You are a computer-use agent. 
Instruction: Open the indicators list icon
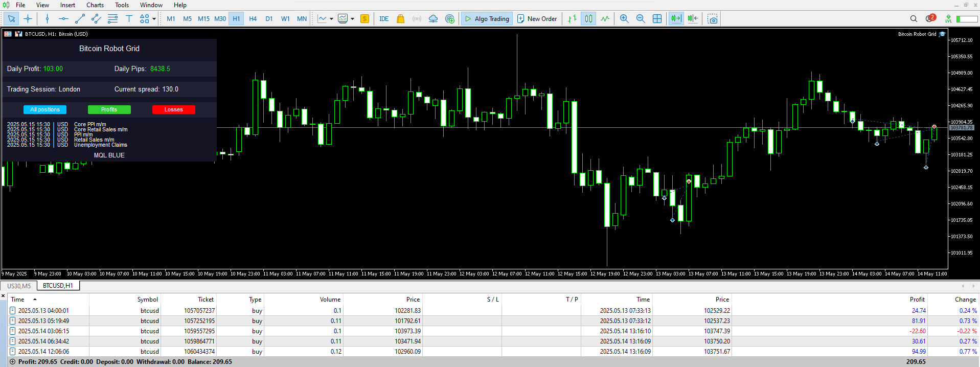point(322,19)
